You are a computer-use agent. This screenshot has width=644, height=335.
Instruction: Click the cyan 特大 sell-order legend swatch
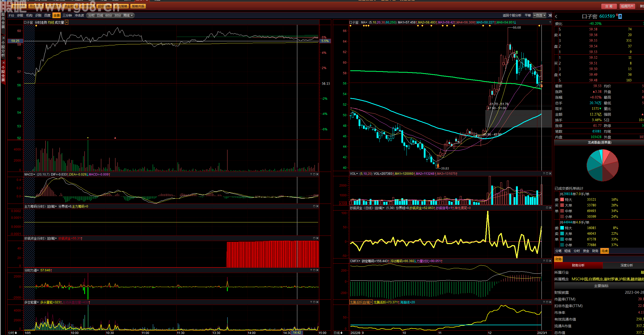[562, 228]
